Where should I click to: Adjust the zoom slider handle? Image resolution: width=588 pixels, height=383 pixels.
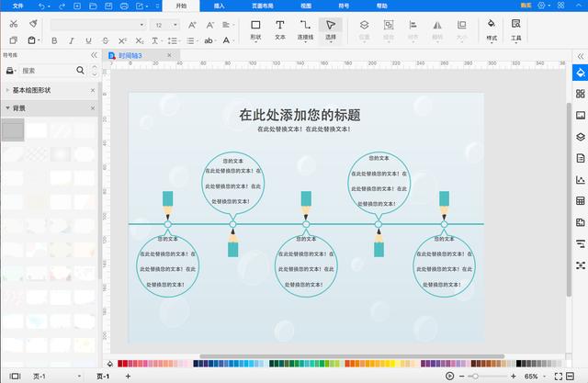[x=475, y=376]
